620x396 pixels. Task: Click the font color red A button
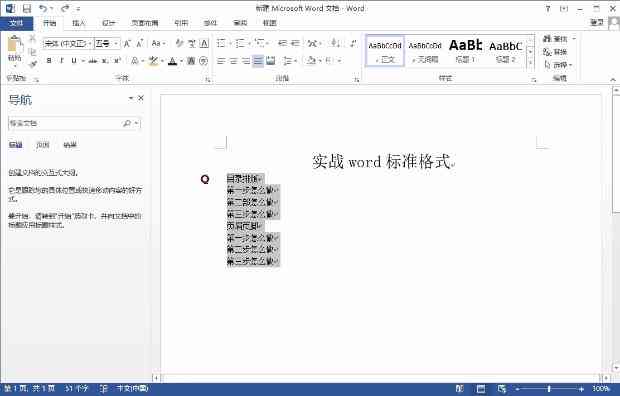pos(172,61)
